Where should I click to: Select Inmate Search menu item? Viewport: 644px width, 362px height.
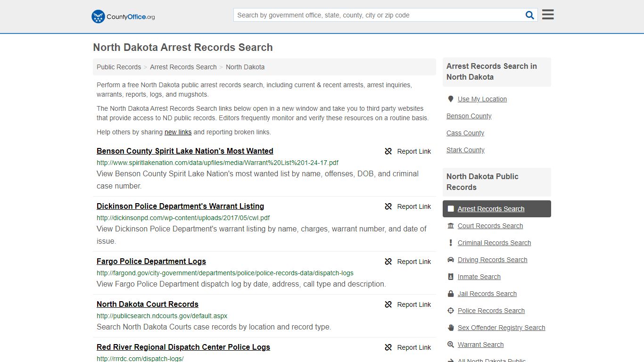coord(479,277)
